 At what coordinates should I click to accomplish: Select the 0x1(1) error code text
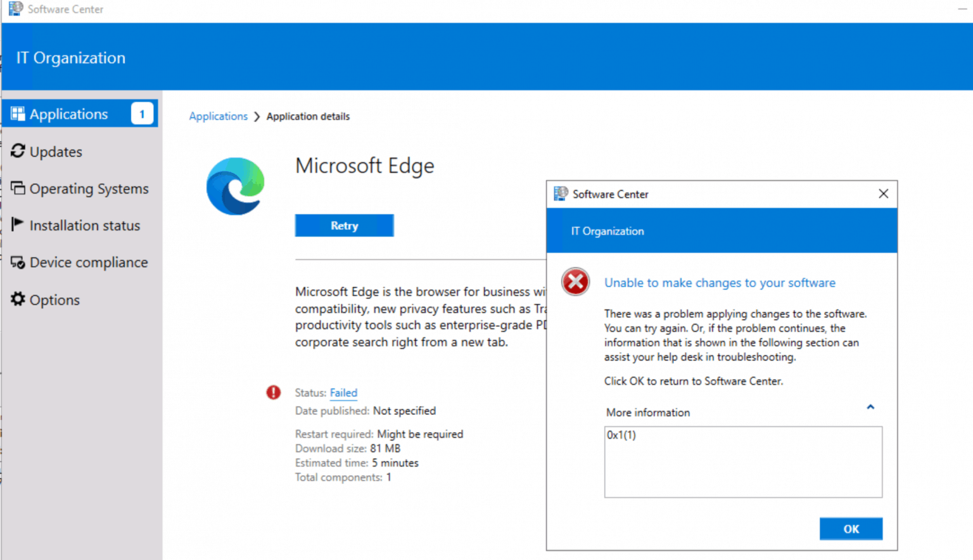(622, 435)
